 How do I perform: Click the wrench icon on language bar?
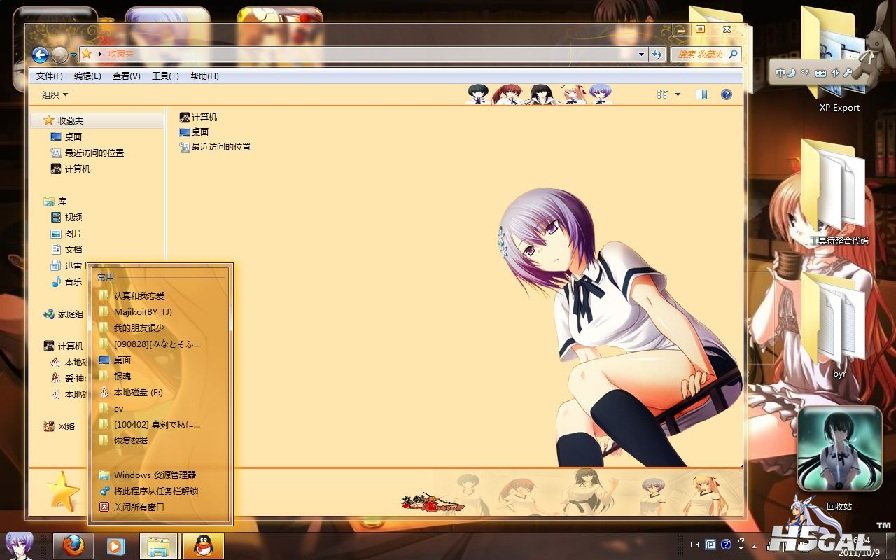click(x=847, y=73)
